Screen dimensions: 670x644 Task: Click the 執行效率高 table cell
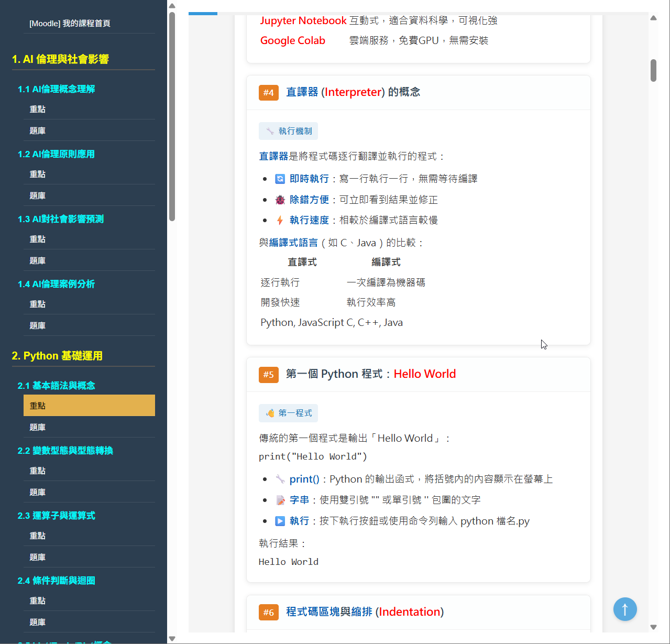tap(371, 302)
